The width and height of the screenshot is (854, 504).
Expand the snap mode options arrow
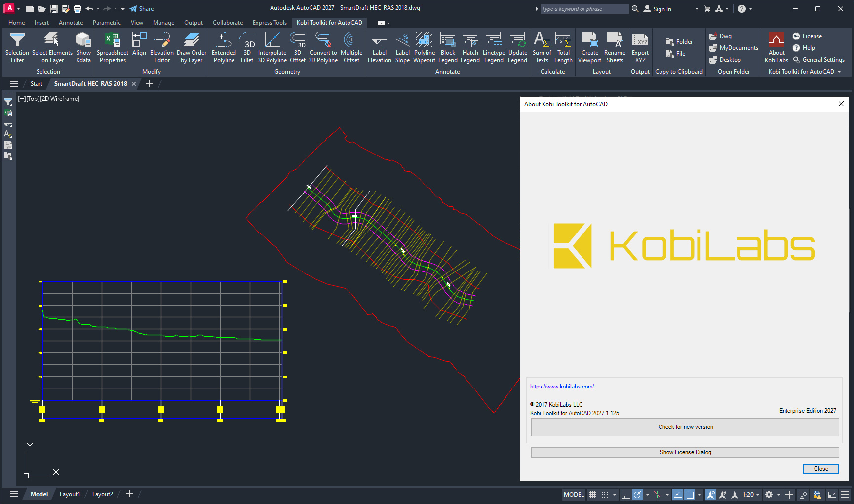click(615, 494)
